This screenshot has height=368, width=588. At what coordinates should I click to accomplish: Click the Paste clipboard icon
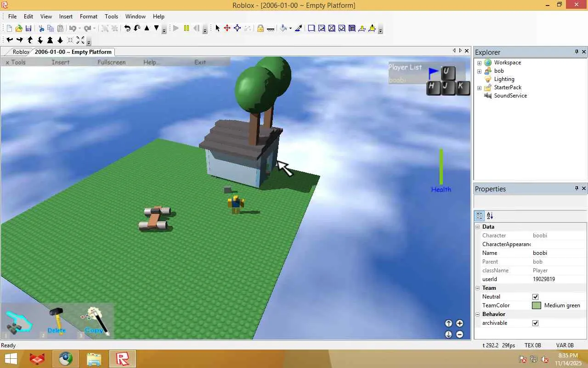tap(60, 29)
